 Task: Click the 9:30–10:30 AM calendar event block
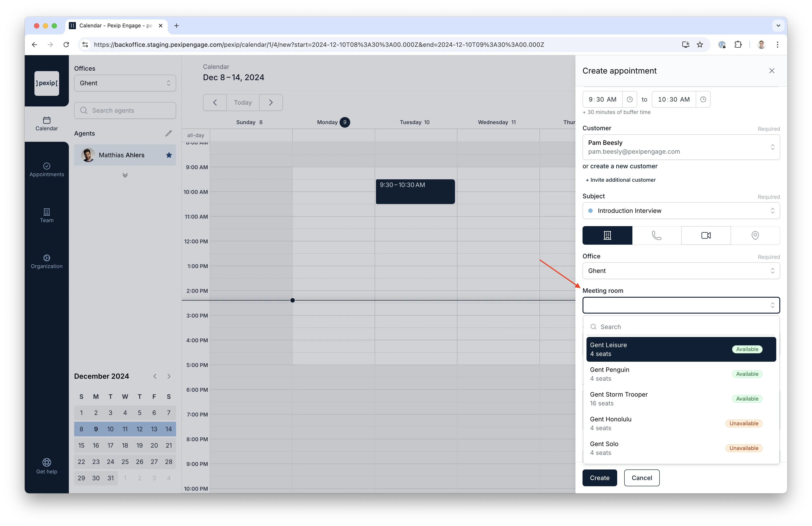pyautogui.click(x=415, y=191)
